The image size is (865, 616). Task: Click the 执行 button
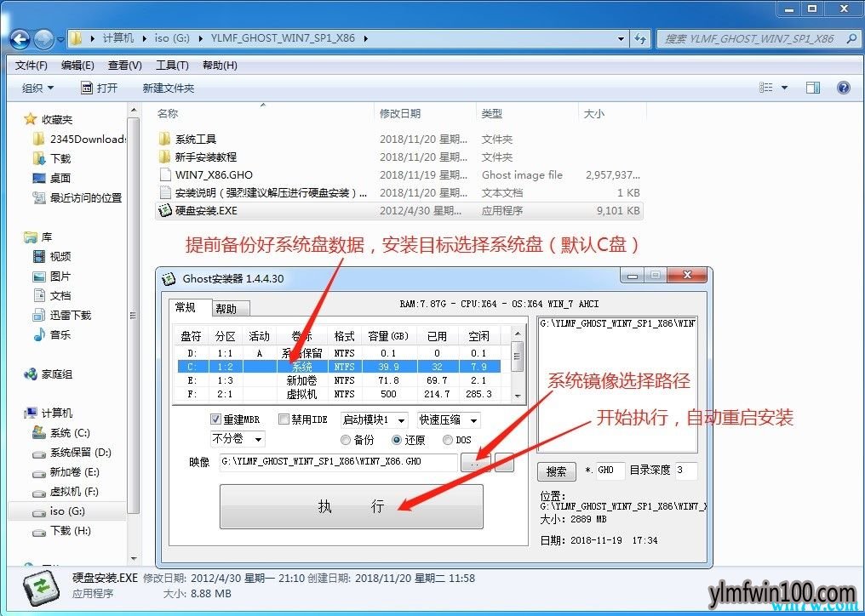(352, 506)
